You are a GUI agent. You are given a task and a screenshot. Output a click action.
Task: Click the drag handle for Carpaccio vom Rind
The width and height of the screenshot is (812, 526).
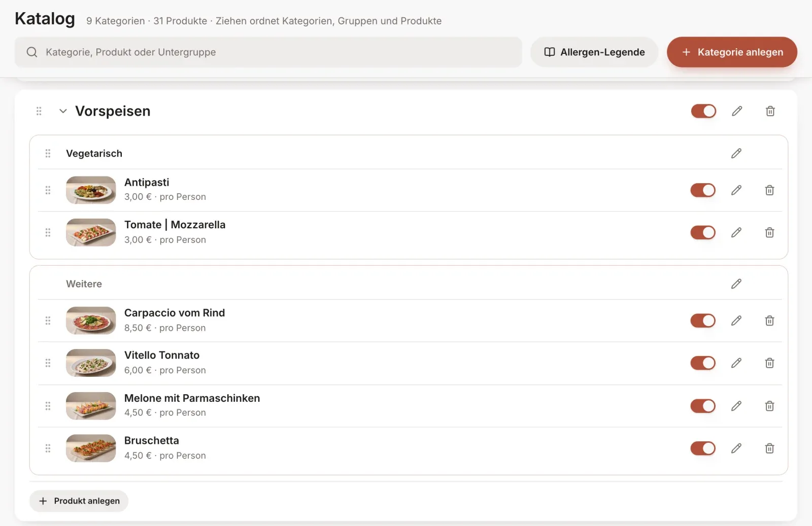click(x=48, y=321)
